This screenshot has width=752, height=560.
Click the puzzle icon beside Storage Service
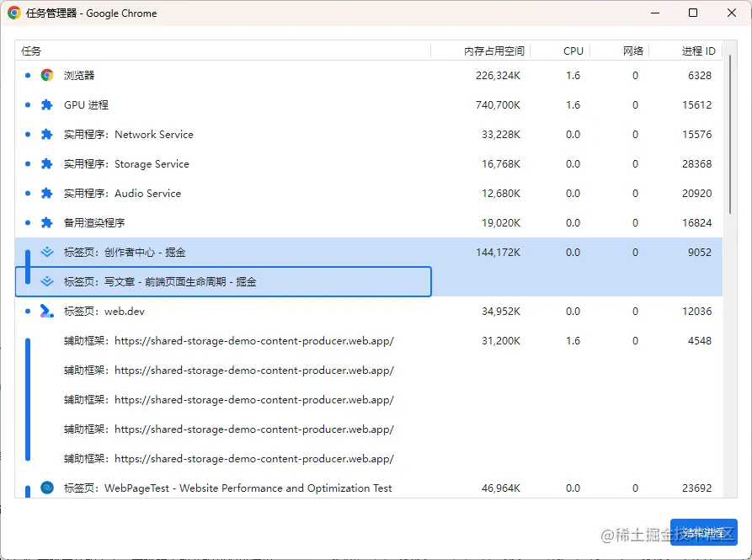(47, 164)
